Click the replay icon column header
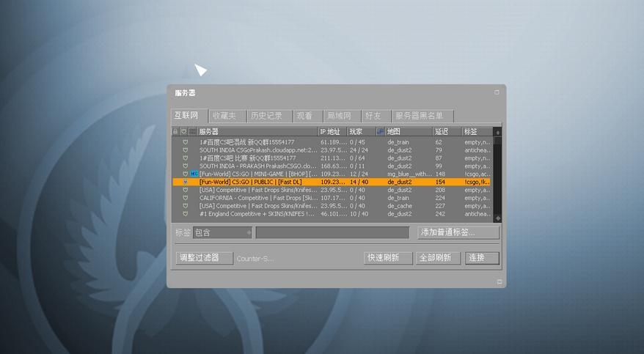Image resolution: width=644 pixels, height=354 pixels. (193, 132)
